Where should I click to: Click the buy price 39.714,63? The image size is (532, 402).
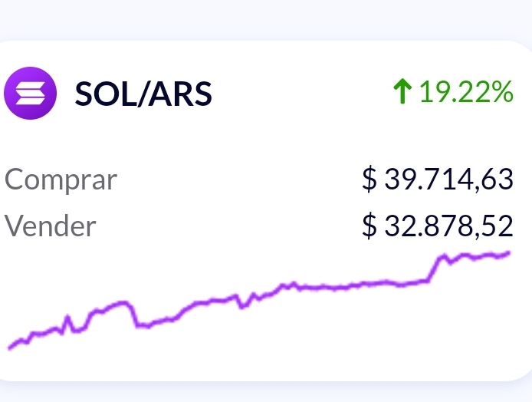(448, 179)
